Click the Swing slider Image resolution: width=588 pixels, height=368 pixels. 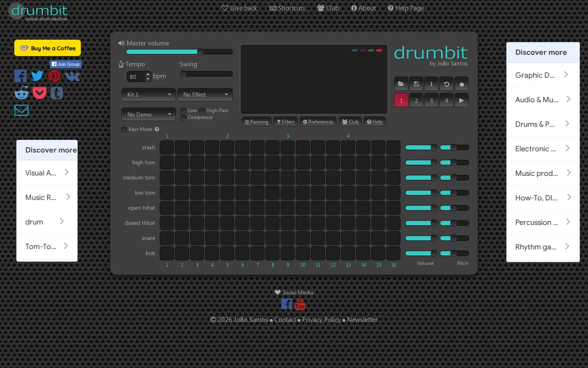click(206, 74)
